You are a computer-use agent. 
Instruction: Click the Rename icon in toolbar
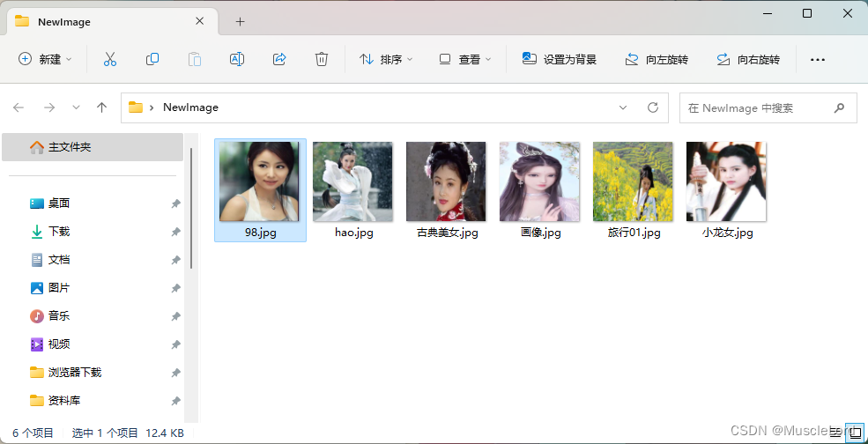tap(237, 59)
